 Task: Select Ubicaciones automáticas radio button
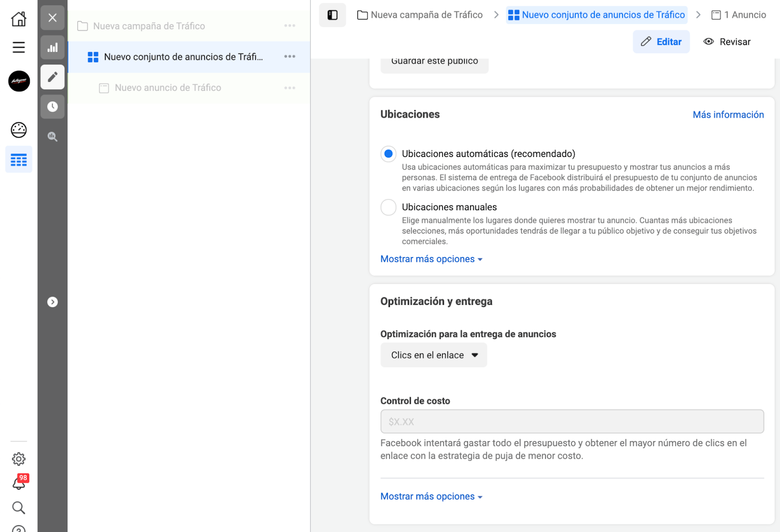coord(388,154)
